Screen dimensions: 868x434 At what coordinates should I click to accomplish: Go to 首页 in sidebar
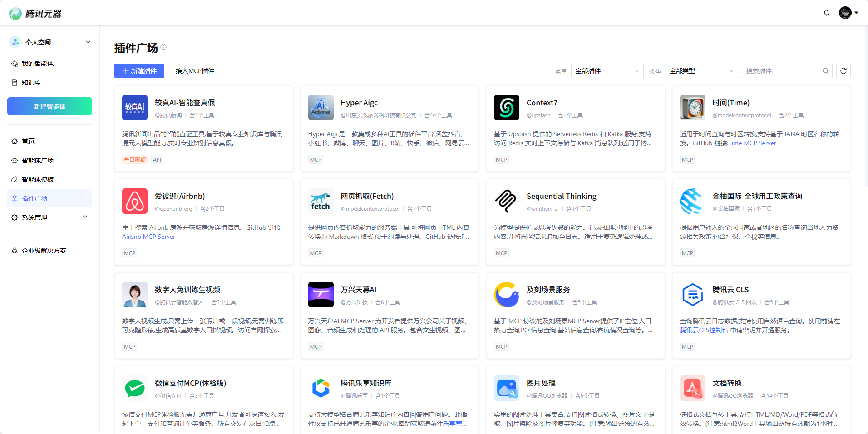50,141
